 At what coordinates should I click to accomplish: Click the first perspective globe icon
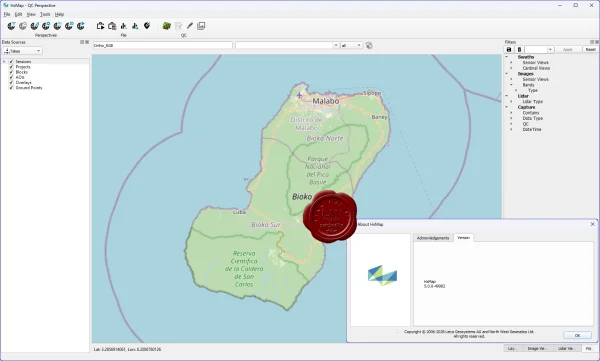tap(11, 26)
